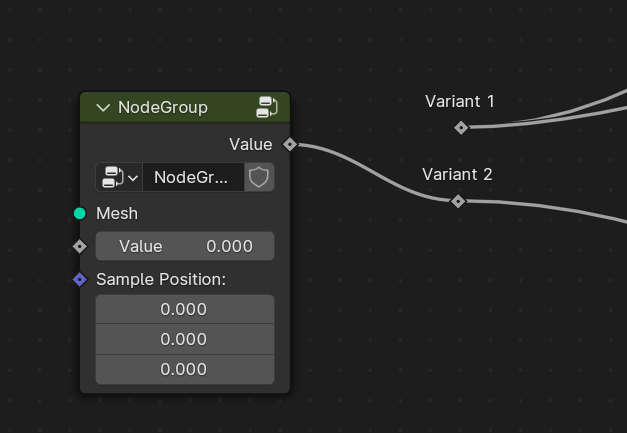Click the Variant 2 reroute label
The height and width of the screenshot is (433, 627).
click(457, 174)
